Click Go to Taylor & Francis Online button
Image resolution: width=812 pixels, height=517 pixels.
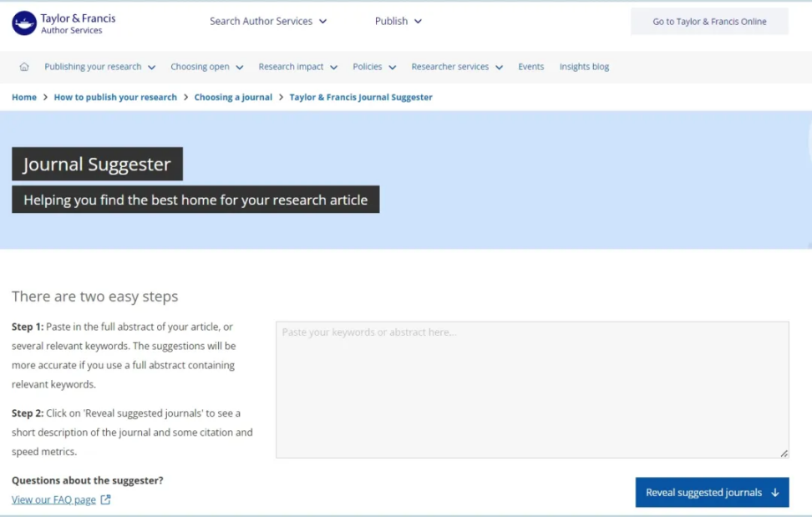click(x=709, y=21)
